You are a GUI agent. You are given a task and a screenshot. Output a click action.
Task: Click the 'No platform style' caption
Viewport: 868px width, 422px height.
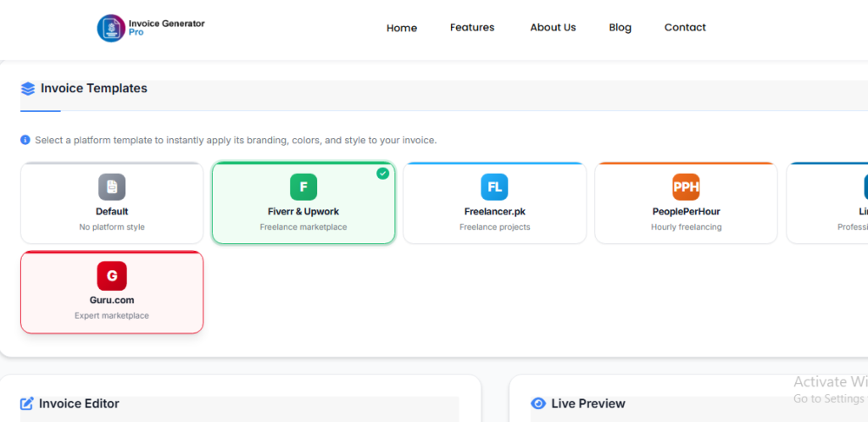[112, 227]
